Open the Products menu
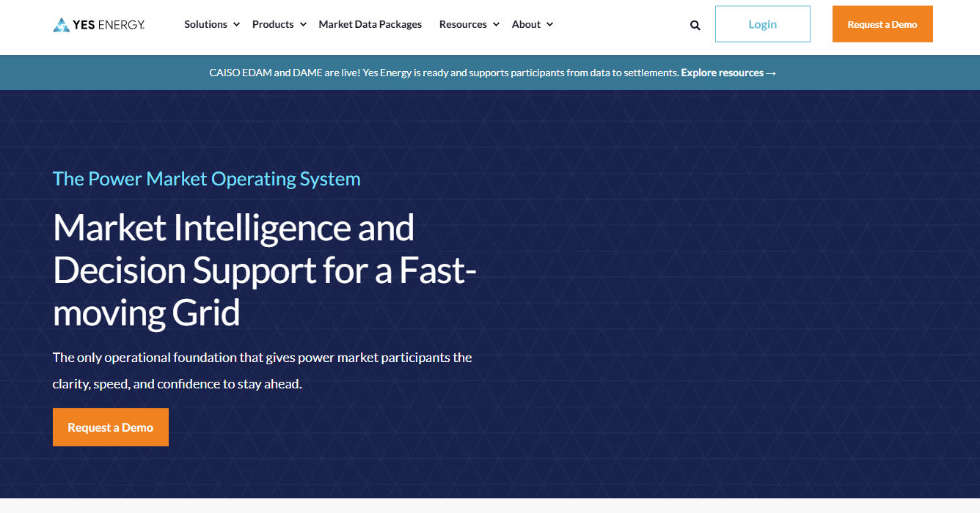Viewport: 980px width, 513px height. [x=273, y=24]
